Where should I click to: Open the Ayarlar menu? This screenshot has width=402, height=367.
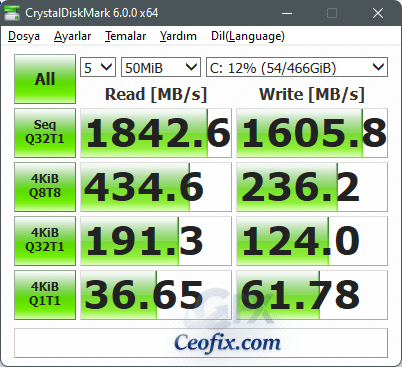pos(73,36)
